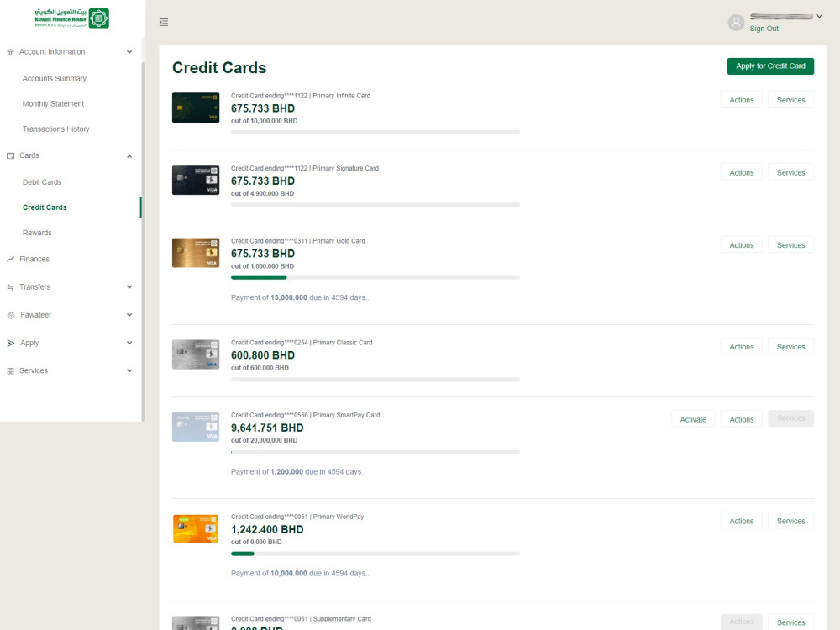Screen dimensions: 840x630
Task: Open Services for Primary Infinite Card
Action: [x=790, y=100]
